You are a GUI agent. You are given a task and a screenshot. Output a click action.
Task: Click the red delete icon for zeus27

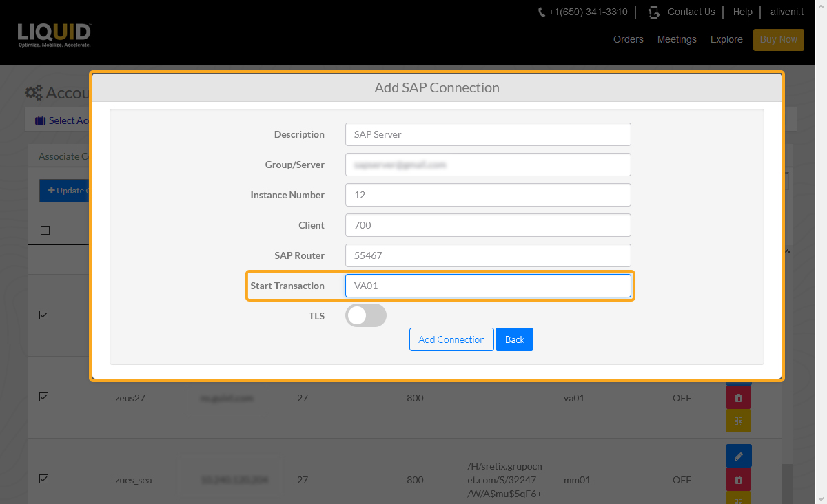[x=738, y=397]
